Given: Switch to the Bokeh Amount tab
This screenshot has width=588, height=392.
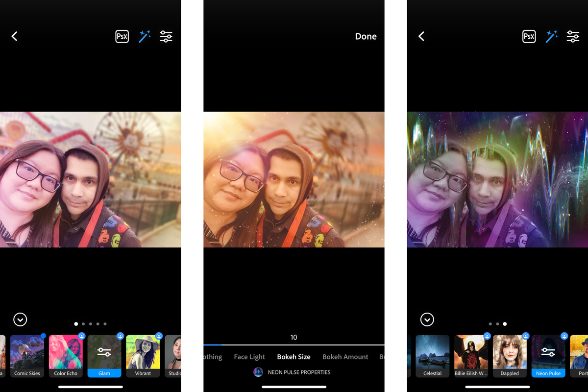Looking at the screenshot, I should tap(345, 357).
